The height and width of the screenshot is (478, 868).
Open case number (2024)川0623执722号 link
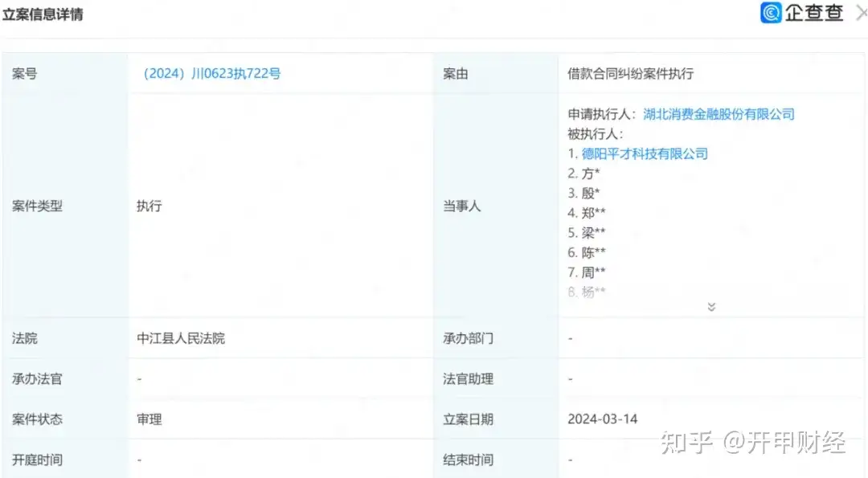click(212, 74)
